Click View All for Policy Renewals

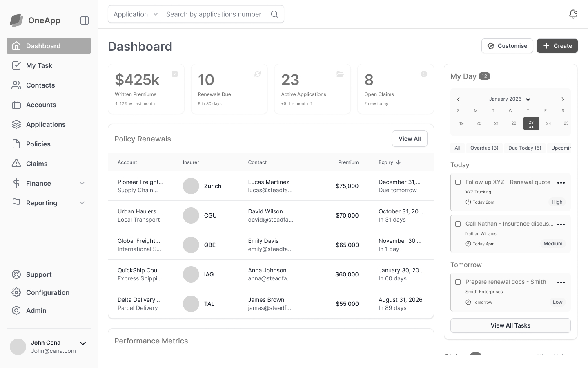[410, 139]
